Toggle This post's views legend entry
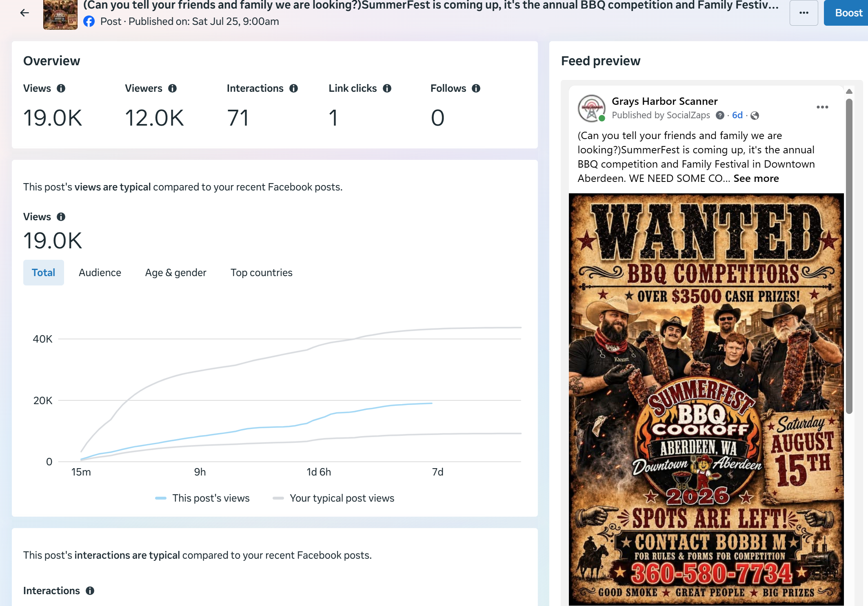Image resolution: width=868 pixels, height=606 pixels. (202, 498)
